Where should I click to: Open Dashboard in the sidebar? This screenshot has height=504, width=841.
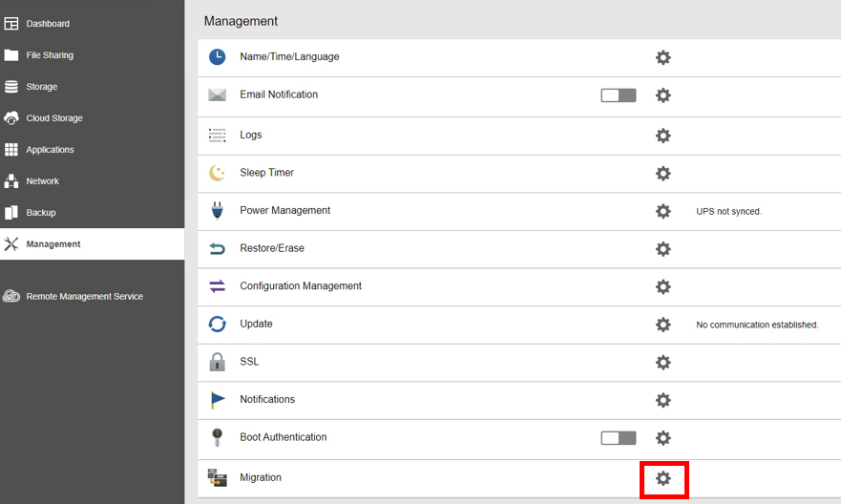(48, 24)
